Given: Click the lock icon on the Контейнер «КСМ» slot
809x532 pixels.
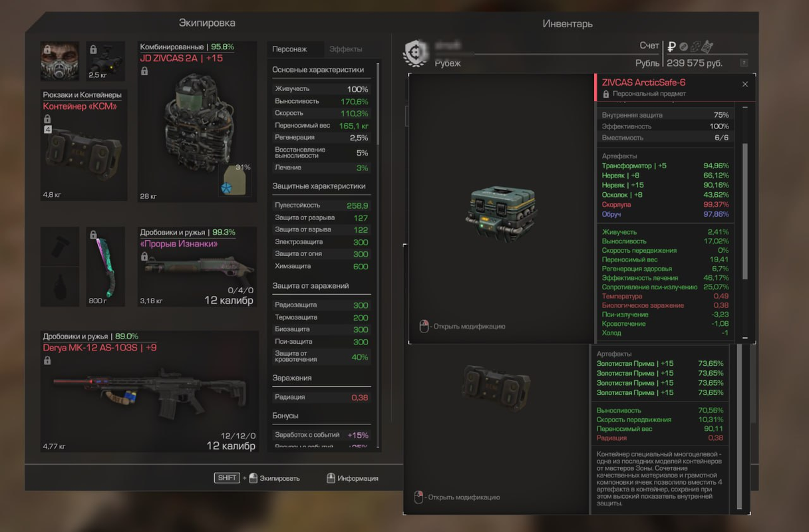Looking at the screenshot, I should pyautogui.click(x=47, y=119).
